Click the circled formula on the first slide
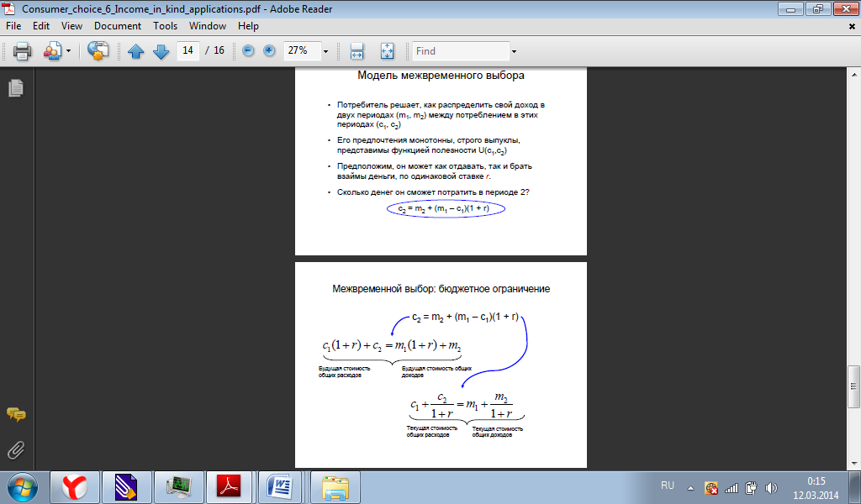The image size is (861, 504). coord(446,208)
